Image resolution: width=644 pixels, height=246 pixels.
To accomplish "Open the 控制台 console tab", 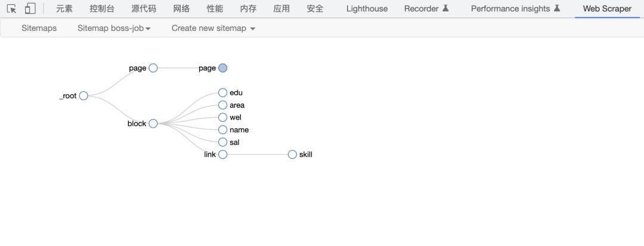I will click(102, 9).
